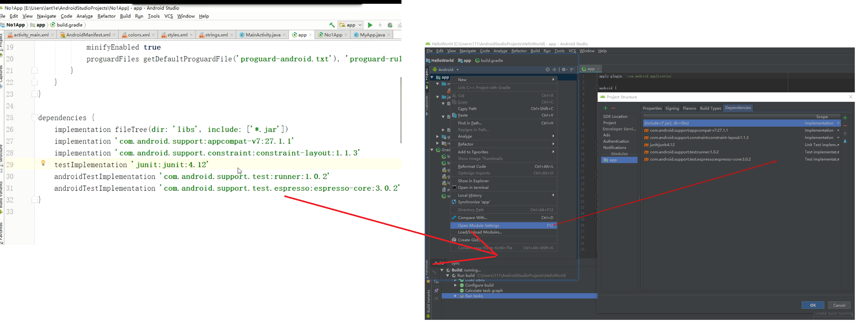Click Cancel in Project Structure dialog
868x334 pixels.
(839, 305)
